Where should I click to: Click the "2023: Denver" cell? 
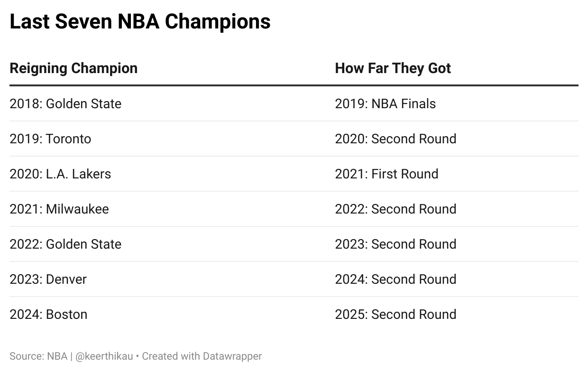[48, 279]
